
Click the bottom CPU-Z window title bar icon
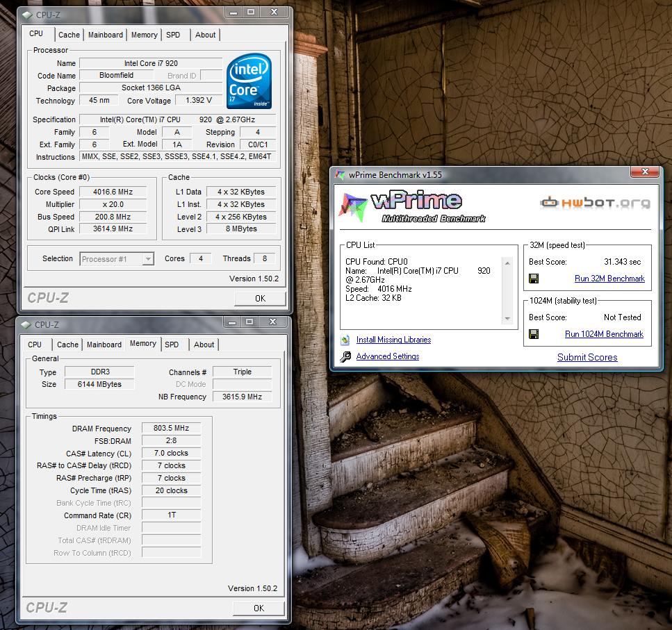[26, 324]
